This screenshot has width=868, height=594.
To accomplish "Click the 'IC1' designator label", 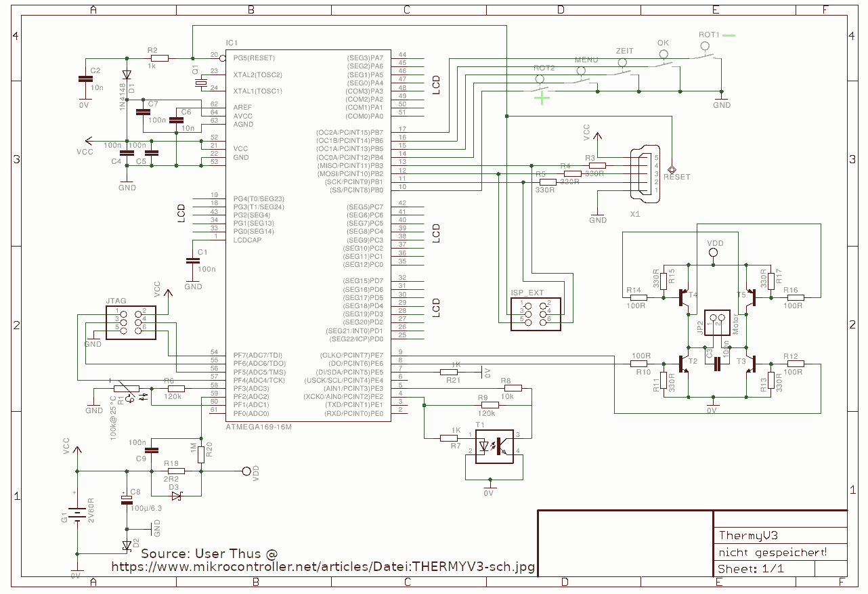I will (x=232, y=42).
